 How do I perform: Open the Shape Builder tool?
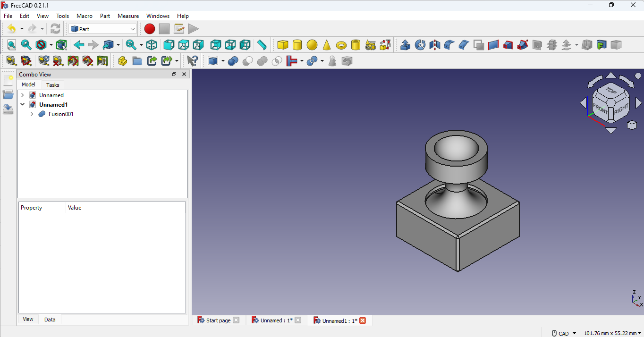click(x=385, y=45)
